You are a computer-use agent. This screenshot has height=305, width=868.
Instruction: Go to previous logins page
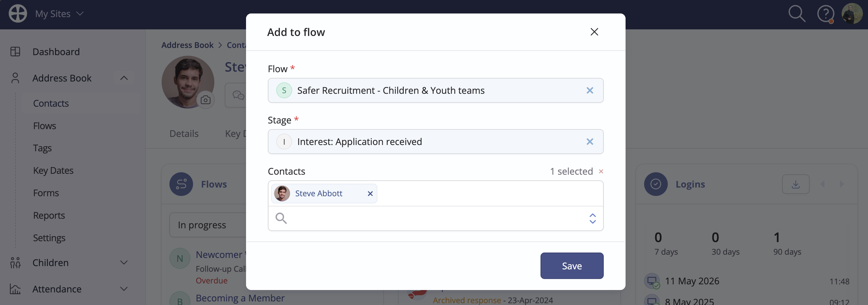click(823, 184)
